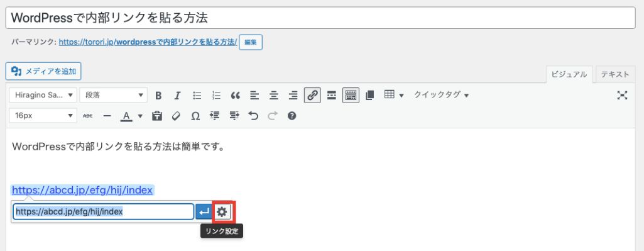Align text left
The height and width of the screenshot is (251, 644).
tap(254, 96)
